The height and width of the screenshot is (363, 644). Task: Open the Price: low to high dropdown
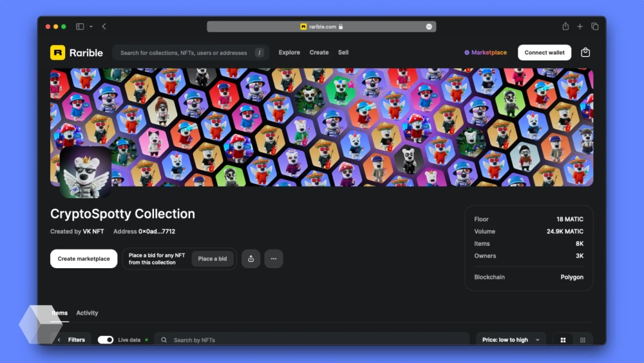tap(511, 340)
